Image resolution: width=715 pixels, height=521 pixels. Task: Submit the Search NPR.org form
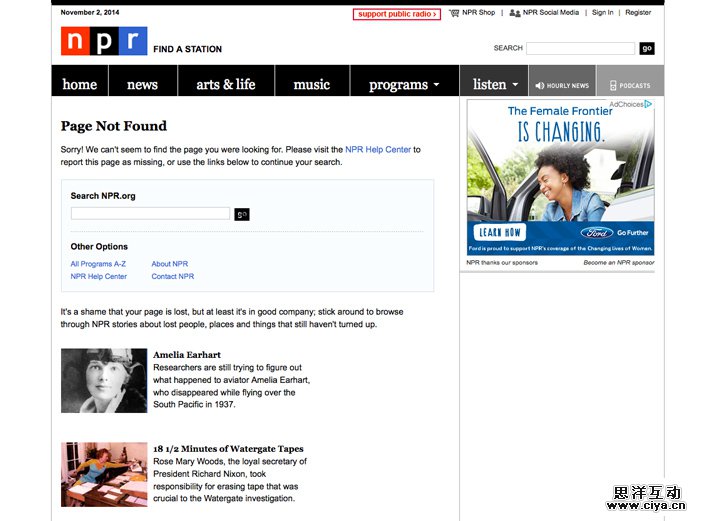[242, 214]
